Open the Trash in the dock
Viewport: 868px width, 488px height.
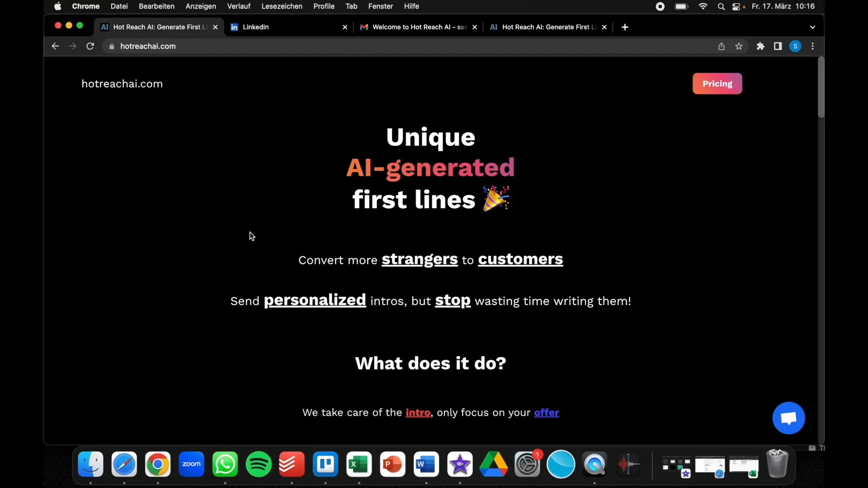(778, 464)
